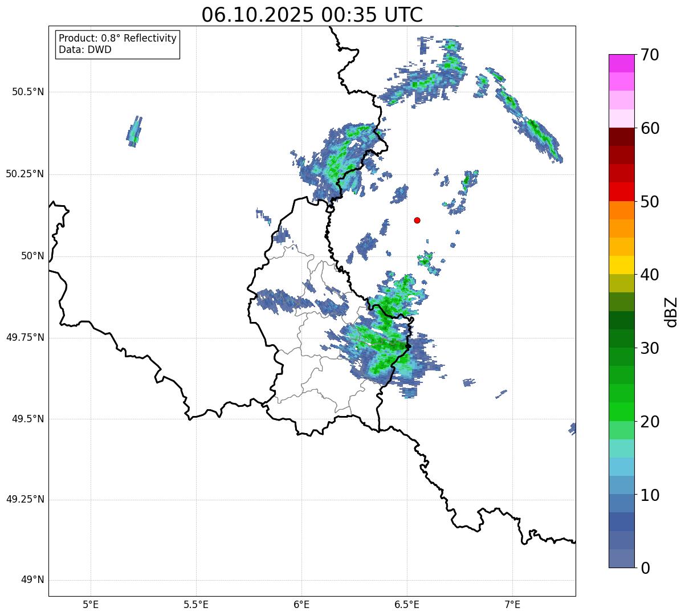Click the colorbar 50 tick label
This screenshot has height=616, width=685.
point(650,202)
